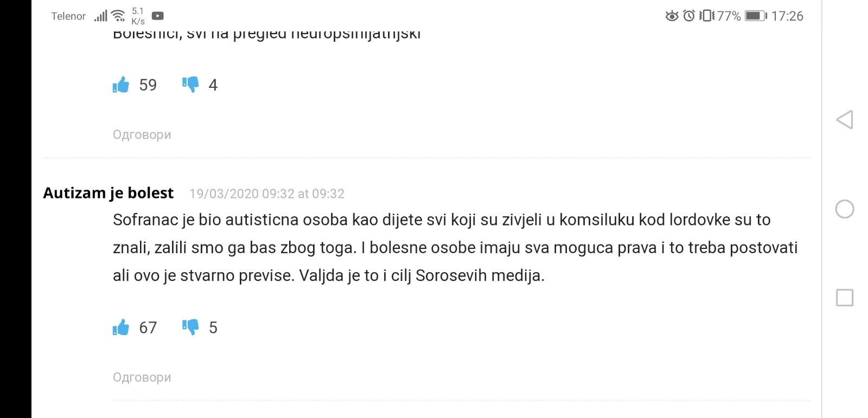Click Одговори under the Sofranac comment
The height and width of the screenshot is (418, 868).
pos(142,377)
